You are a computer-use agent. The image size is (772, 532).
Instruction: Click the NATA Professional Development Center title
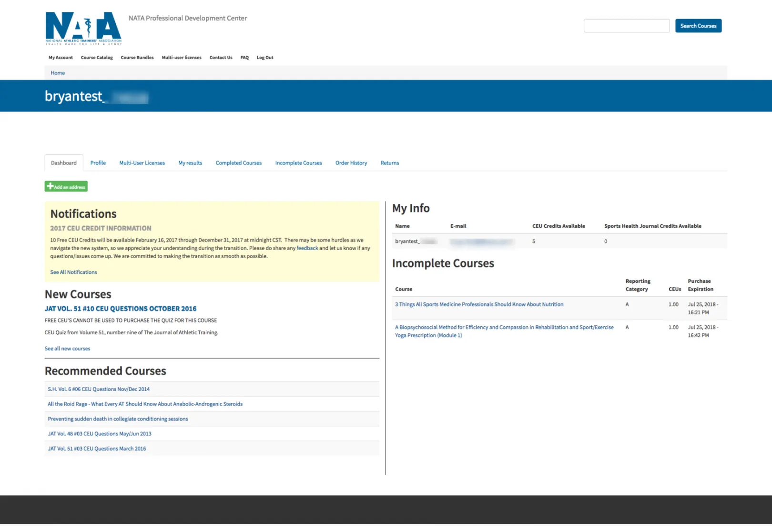[x=188, y=18]
